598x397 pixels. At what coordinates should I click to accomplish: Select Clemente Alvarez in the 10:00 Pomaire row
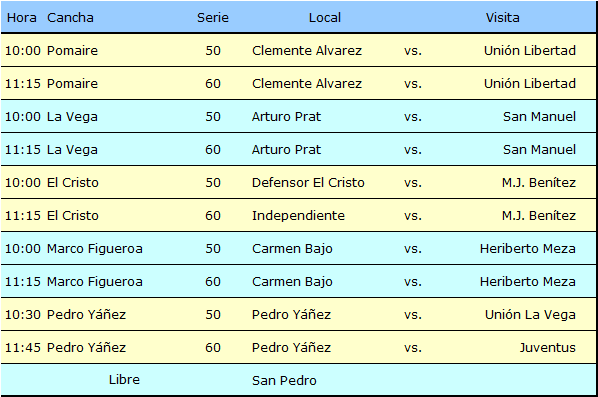[307, 50]
